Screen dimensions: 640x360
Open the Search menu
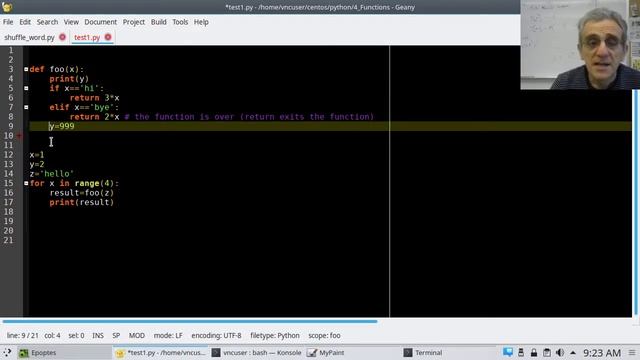[x=47, y=22]
